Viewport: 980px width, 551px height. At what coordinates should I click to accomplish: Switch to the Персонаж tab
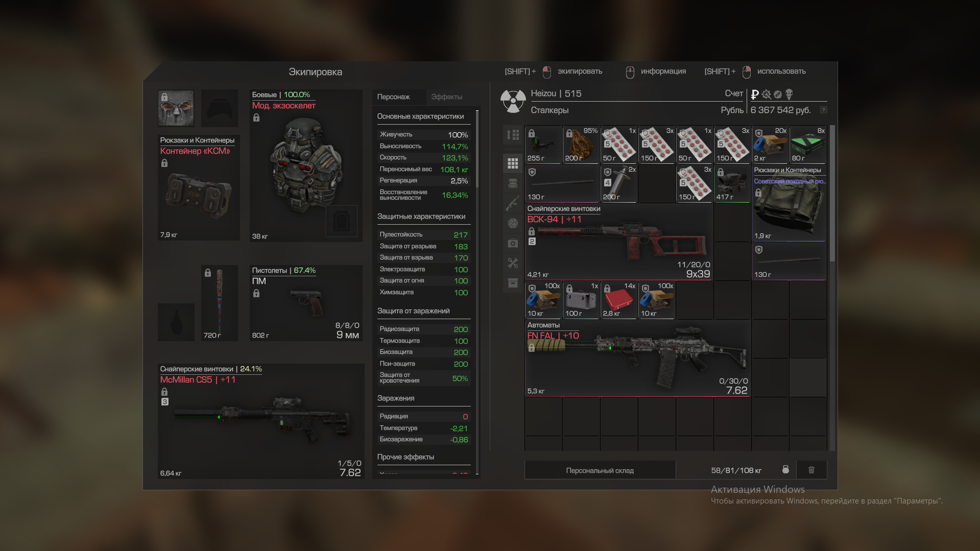(393, 97)
